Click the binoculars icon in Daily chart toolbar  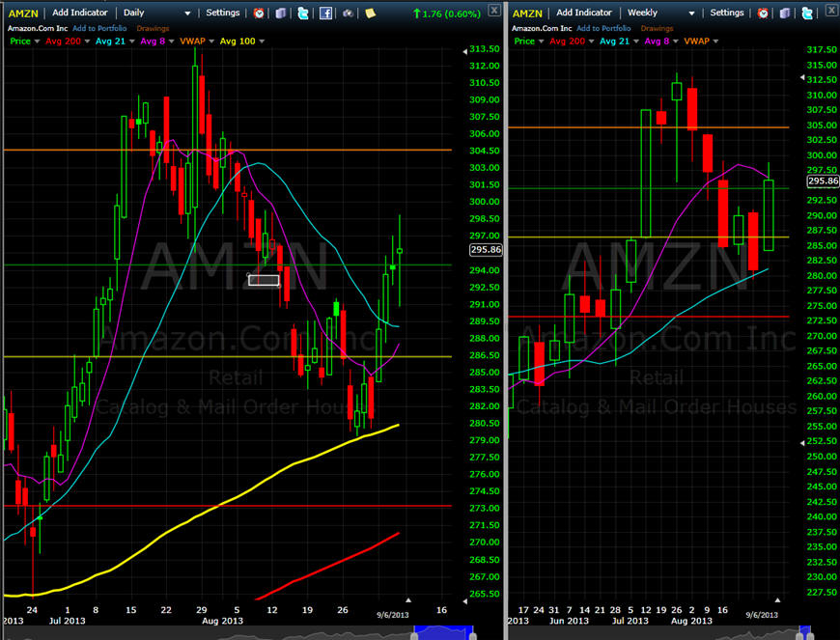(349, 13)
